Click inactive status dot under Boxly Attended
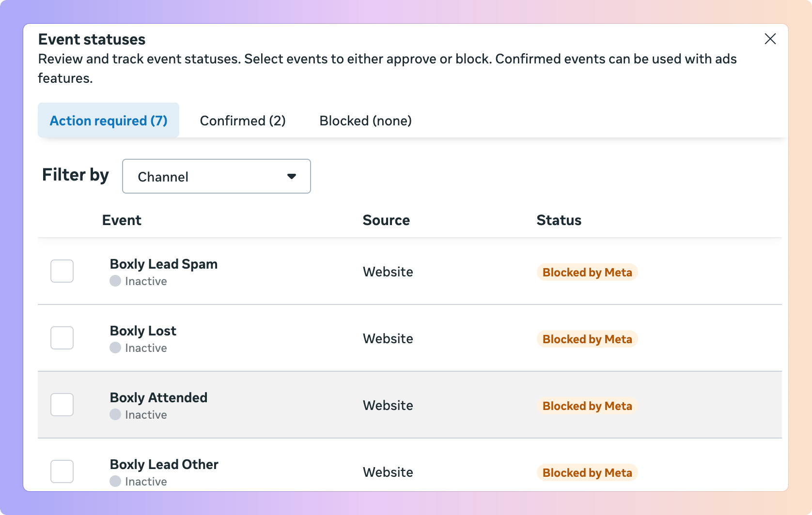This screenshot has height=515, width=812. click(x=115, y=414)
